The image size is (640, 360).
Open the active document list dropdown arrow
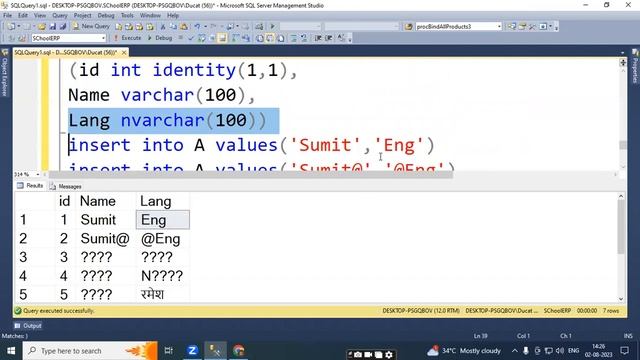tap(622, 53)
